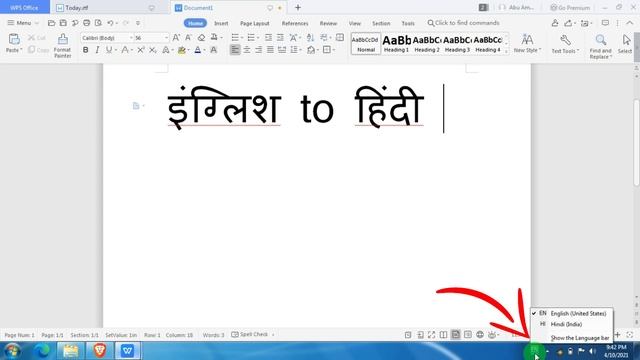Increase font size with Grow Font icon
Screen dimensions: 640x360
176,38
